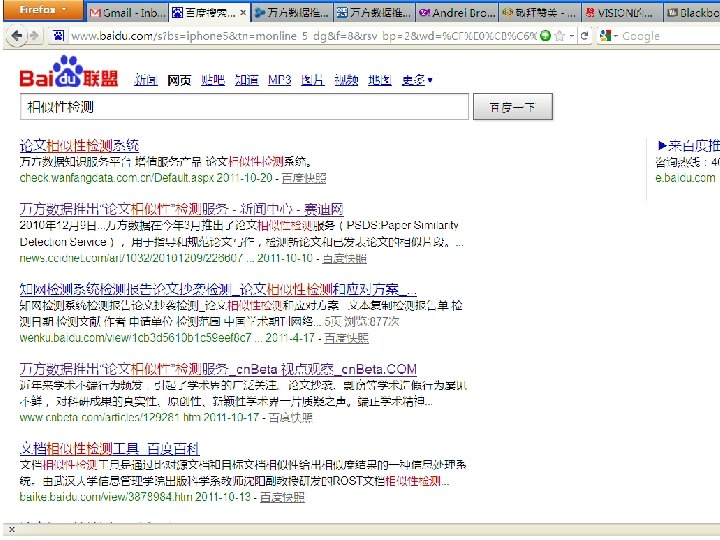The width and height of the screenshot is (720, 540).
Task: Open the 新闻 category link
Action: (x=146, y=80)
